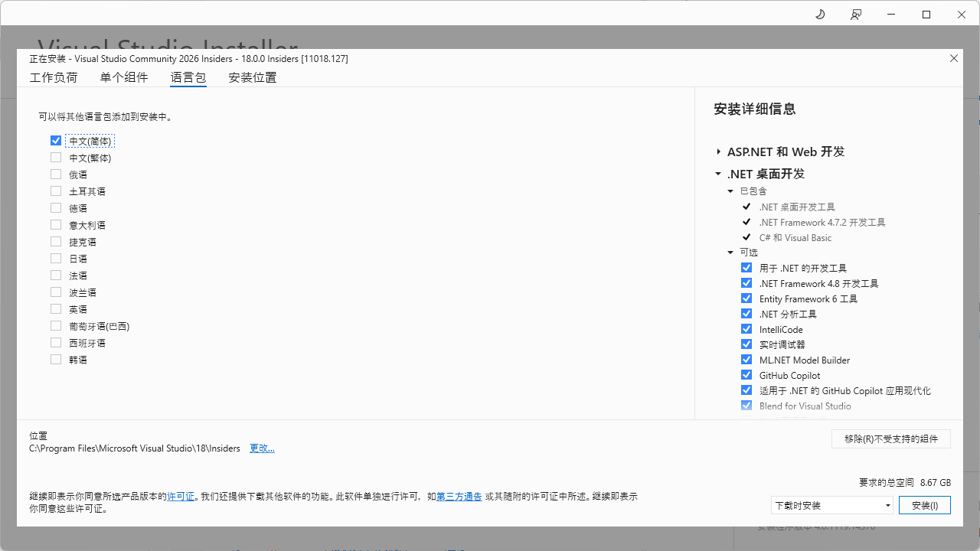Click the feedback icon in title bar
The image size is (980, 551).
pos(856,15)
